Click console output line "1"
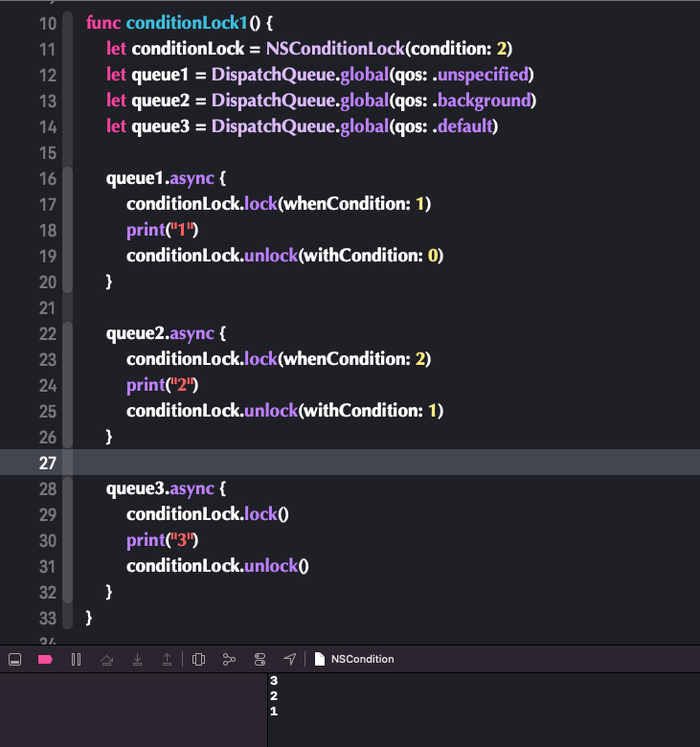The width and height of the screenshot is (700, 747). click(274, 712)
